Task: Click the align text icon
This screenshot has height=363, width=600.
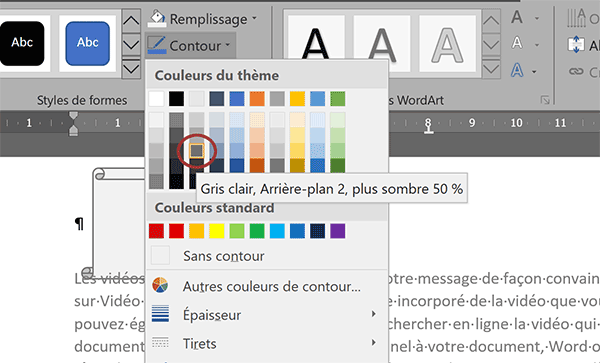Action: (x=576, y=45)
